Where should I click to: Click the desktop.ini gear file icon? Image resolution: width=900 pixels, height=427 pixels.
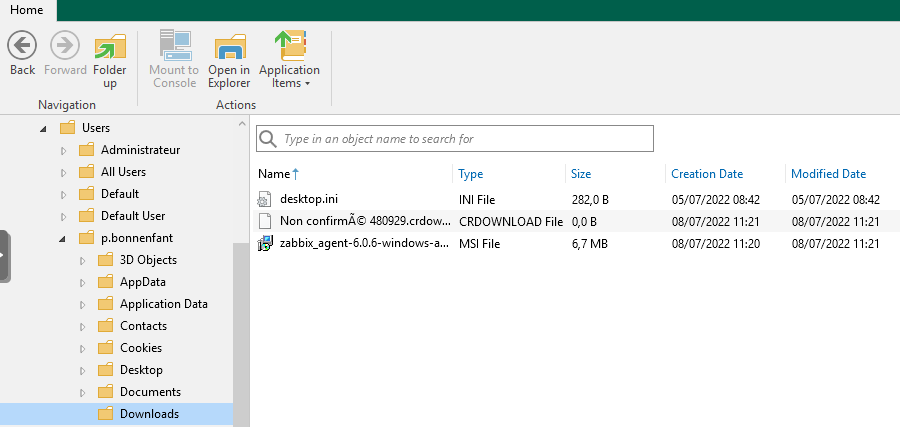pos(264,200)
